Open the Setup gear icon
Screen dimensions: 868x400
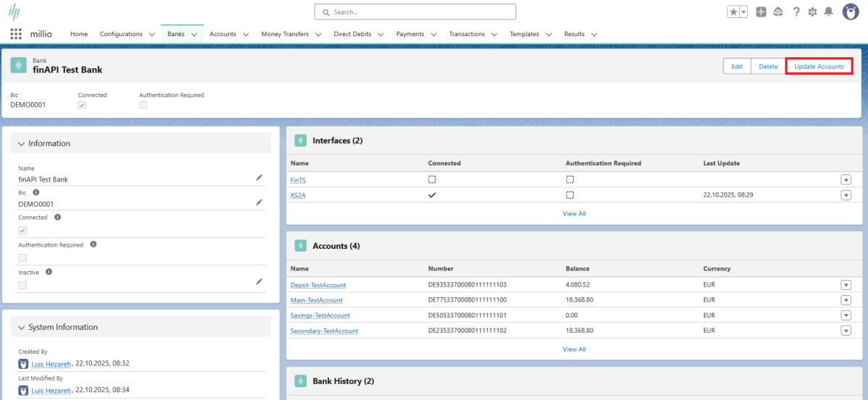812,12
